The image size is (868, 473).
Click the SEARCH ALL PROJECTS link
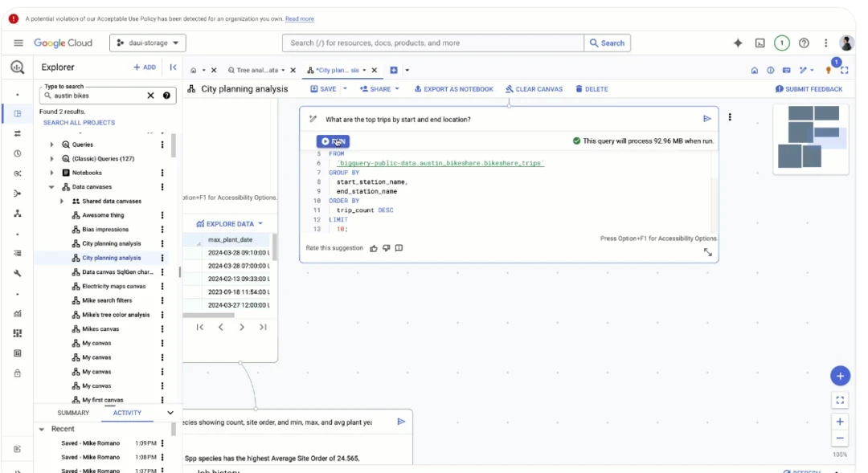[x=79, y=123]
